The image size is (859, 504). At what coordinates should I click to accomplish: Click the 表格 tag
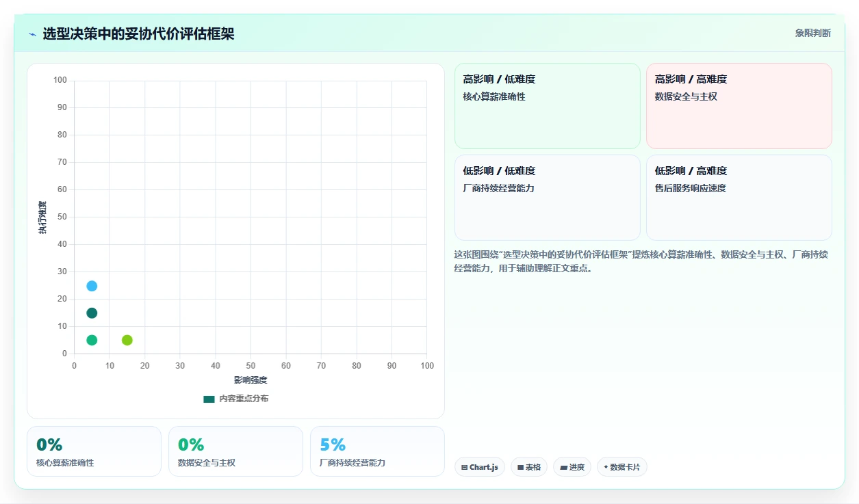(529, 467)
